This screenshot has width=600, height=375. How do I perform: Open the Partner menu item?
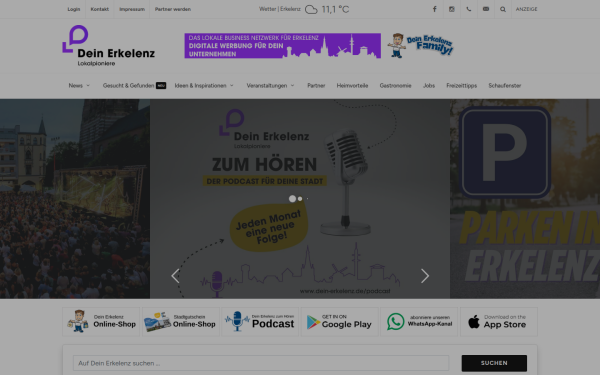click(x=316, y=86)
